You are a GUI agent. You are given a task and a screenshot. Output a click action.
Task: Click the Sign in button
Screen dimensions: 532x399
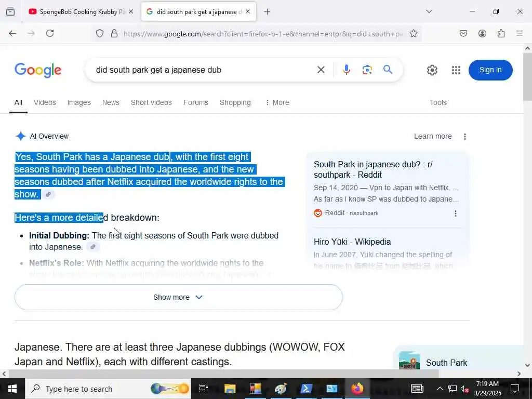(490, 70)
